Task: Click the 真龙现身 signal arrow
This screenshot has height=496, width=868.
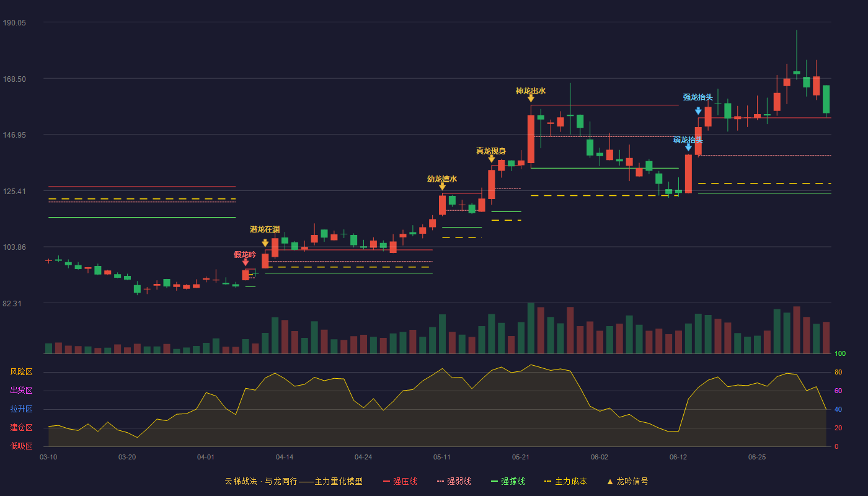Action: [492, 159]
